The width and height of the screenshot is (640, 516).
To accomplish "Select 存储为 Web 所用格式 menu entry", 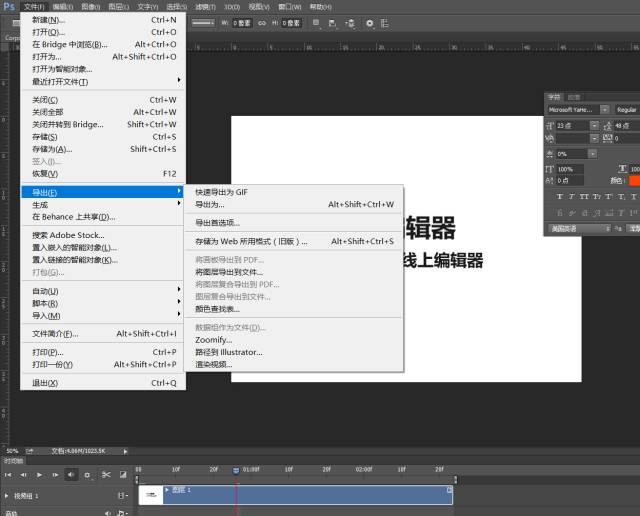I will pyautogui.click(x=251, y=241).
